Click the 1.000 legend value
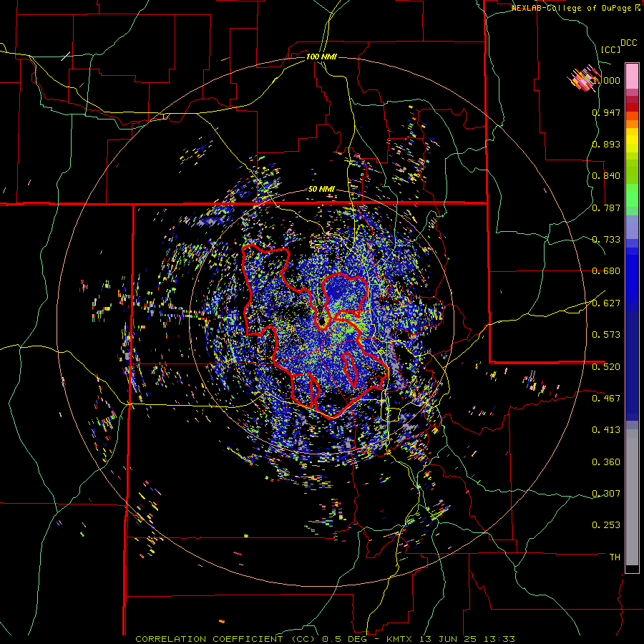644x644 pixels. tap(606, 80)
